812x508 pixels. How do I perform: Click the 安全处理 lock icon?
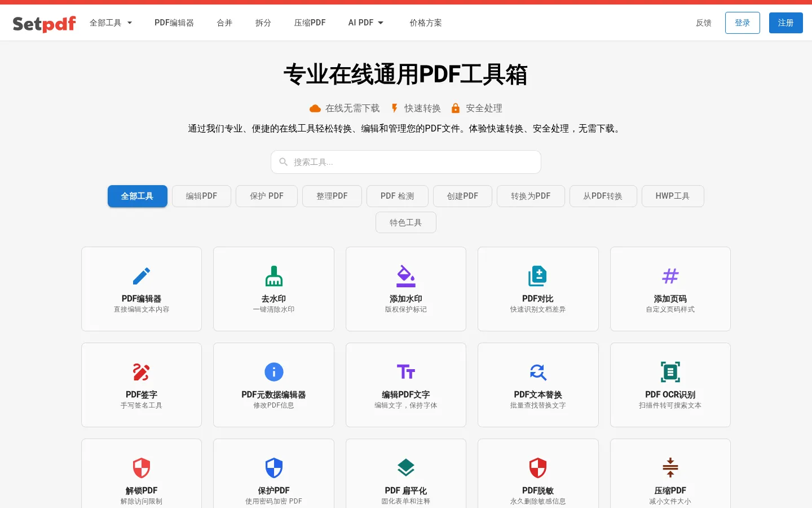(456, 108)
